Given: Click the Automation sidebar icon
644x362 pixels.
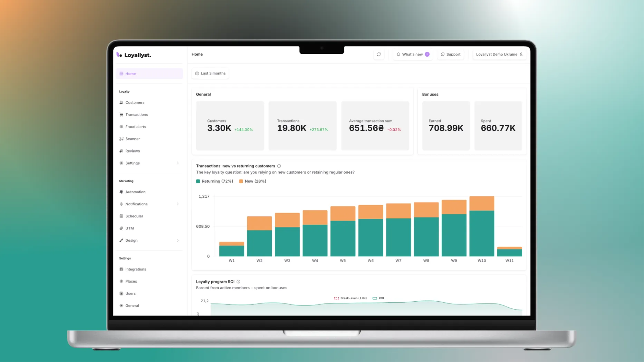Looking at the screenshot, I should pos(121,192).
